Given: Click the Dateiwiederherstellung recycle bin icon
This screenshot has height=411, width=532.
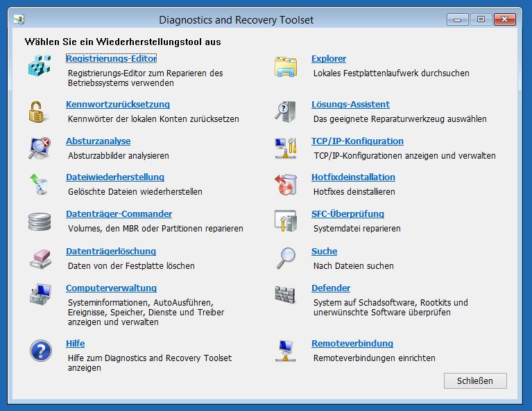Looking at the screenshot, I should (39, 184).
